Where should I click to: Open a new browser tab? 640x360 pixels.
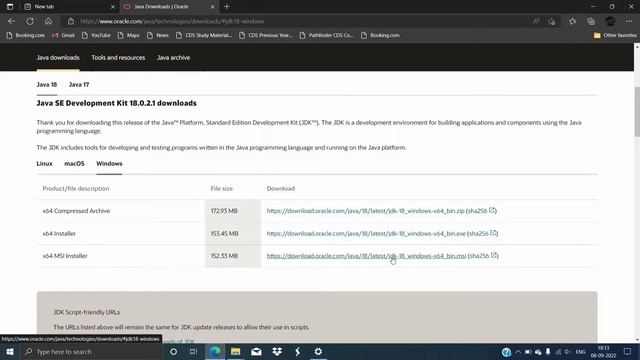coord(227,7)
